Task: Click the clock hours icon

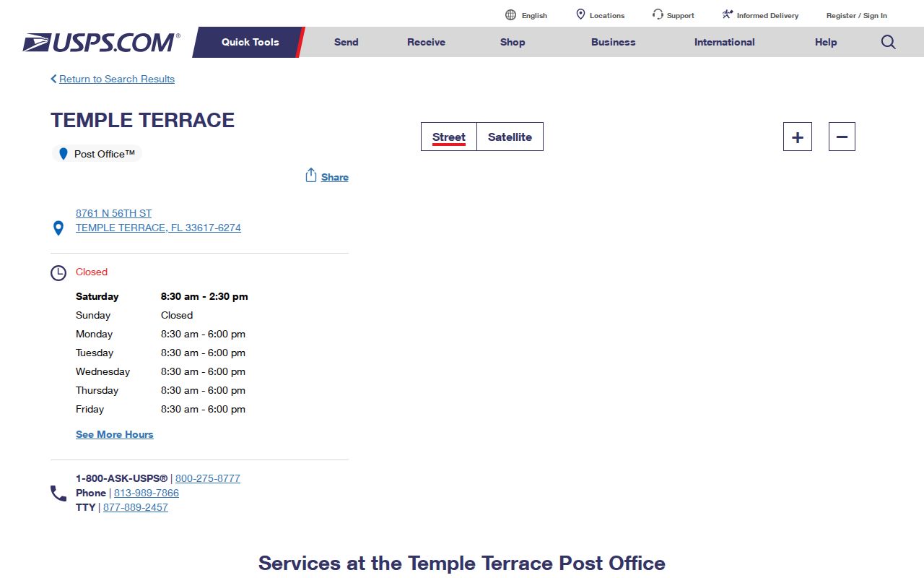Action: pyautogui.click(x=58, y=273)
